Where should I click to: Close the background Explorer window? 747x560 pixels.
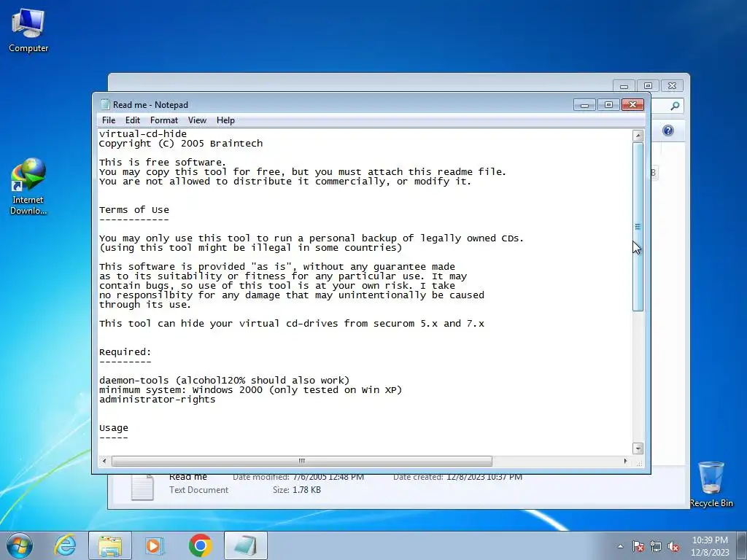click(x=672, y=86)
